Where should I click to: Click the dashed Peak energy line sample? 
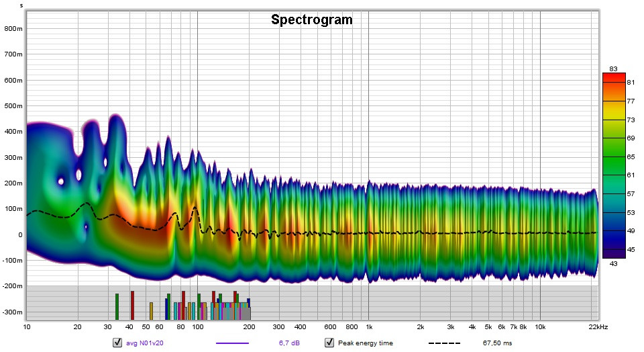(444, 343)
